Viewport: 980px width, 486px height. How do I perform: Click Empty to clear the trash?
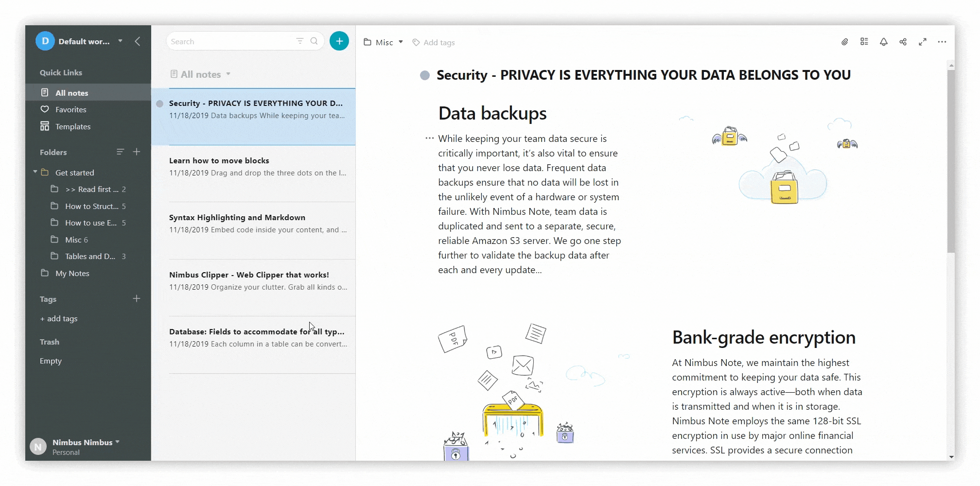51,361
